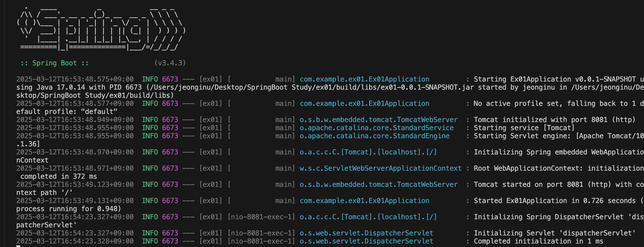Click timestamp 2025-03-12T16:53:48.970+09:00

[75, 152]
